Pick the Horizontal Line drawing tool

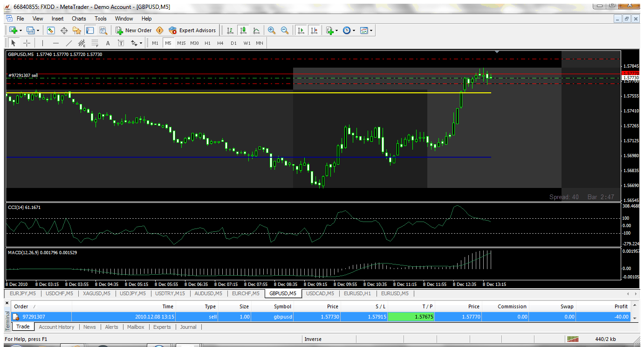56,43
